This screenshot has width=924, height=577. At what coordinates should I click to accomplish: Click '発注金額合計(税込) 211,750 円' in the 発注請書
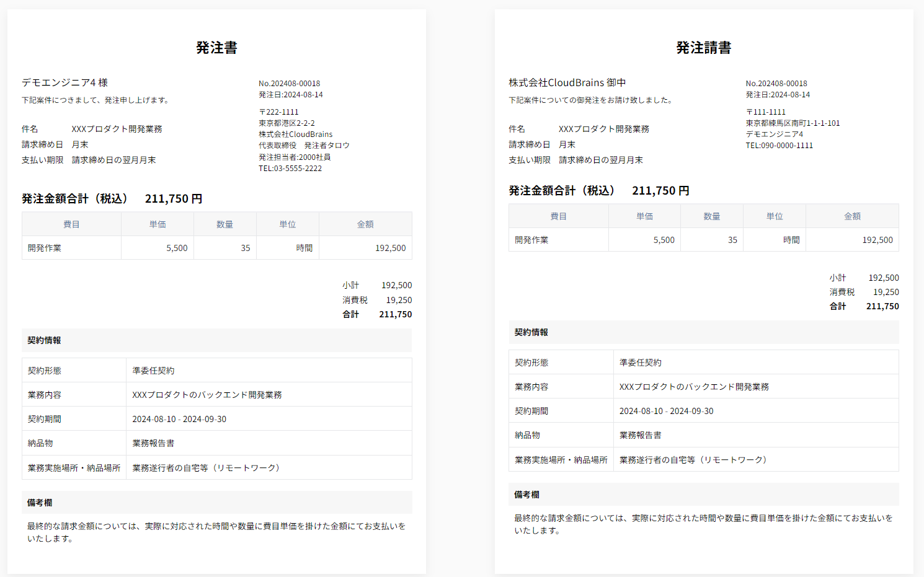[x=599, y=191]
